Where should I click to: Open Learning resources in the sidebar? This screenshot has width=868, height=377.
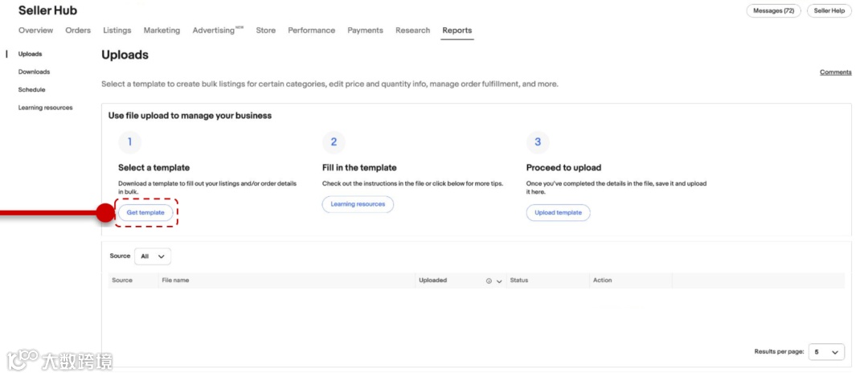pyautogui.click(x=45, y=108)
